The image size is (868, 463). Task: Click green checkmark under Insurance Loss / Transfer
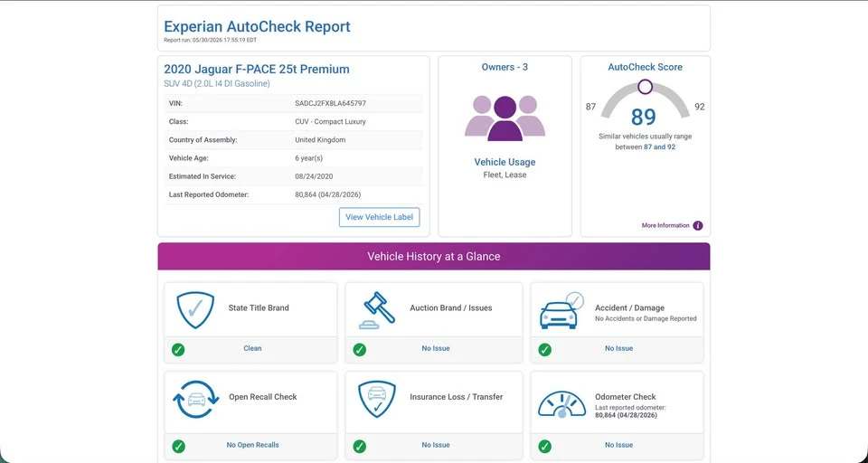pyautogui.click(x=360, y=446)
